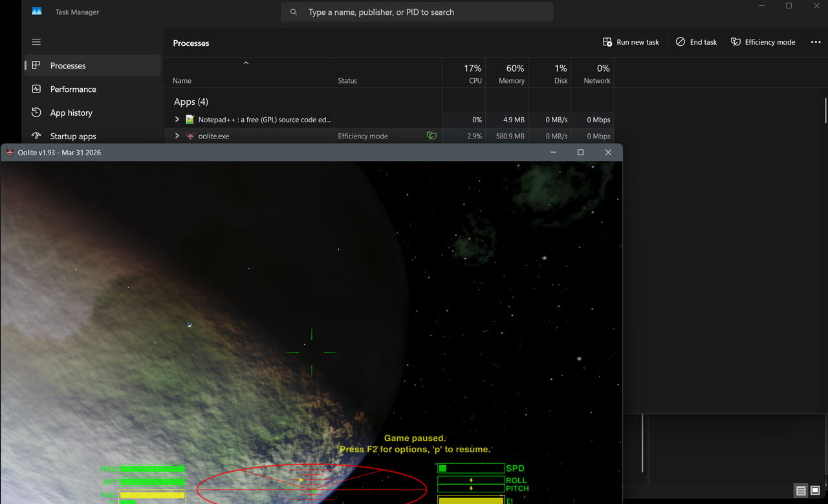
Task: Click the Notepad++ process icon
Action: 190,120
